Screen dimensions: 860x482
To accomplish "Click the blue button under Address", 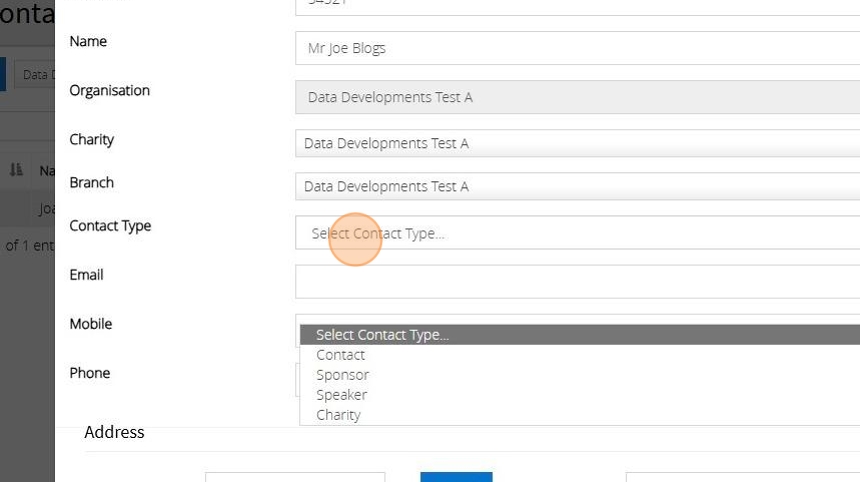I will click(456, 477).
